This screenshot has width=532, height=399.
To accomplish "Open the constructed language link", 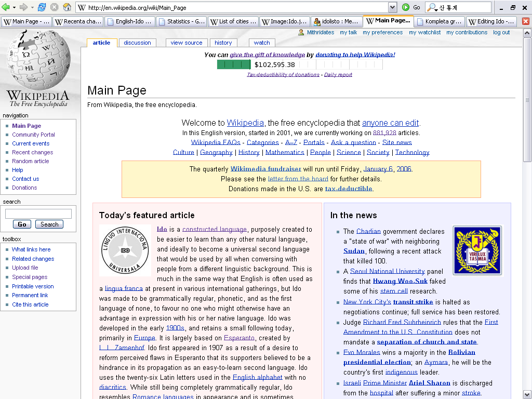I will (x=215, y=229).
